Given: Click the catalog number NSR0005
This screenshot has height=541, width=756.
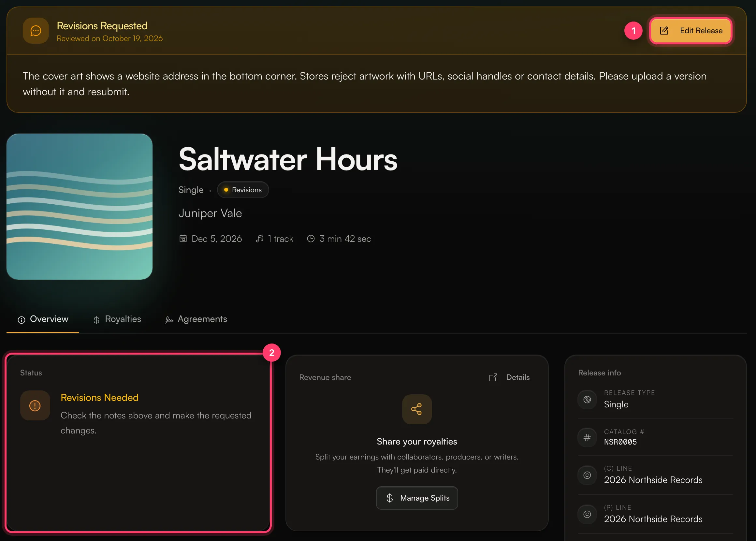Looking at the screenshot, I should click(x=620, y=442).
